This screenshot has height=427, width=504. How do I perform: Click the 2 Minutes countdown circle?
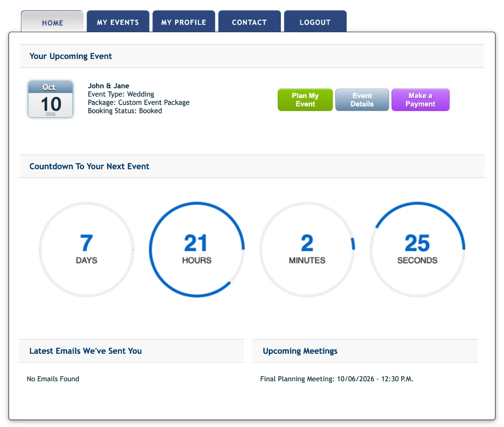(x=307, y=249)
